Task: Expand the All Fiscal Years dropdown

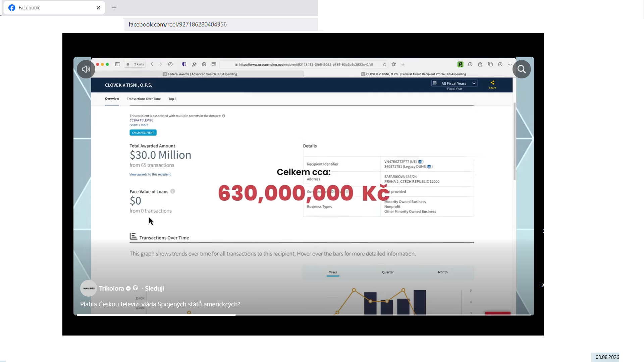Action: pyautogui.click(x=454, y=83)
